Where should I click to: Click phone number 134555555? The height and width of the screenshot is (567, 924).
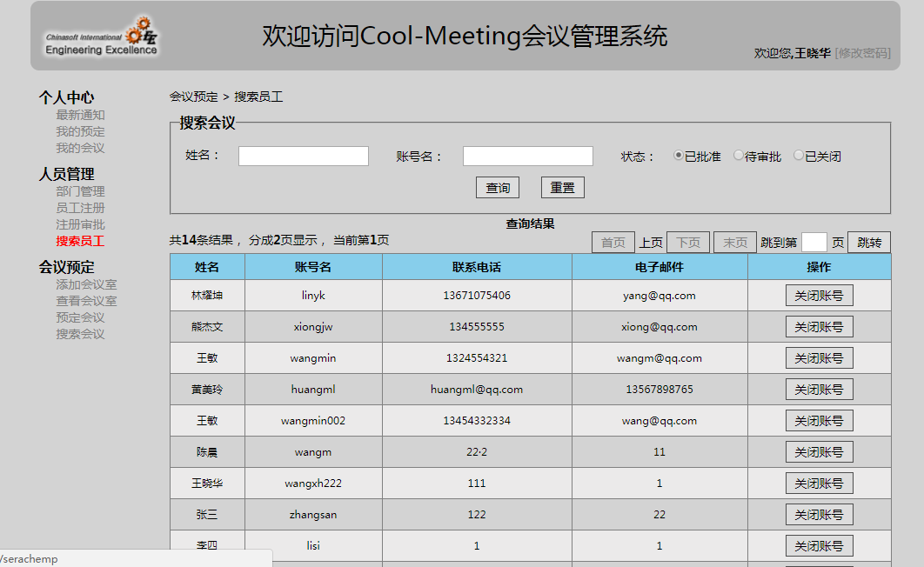(477, 327)
